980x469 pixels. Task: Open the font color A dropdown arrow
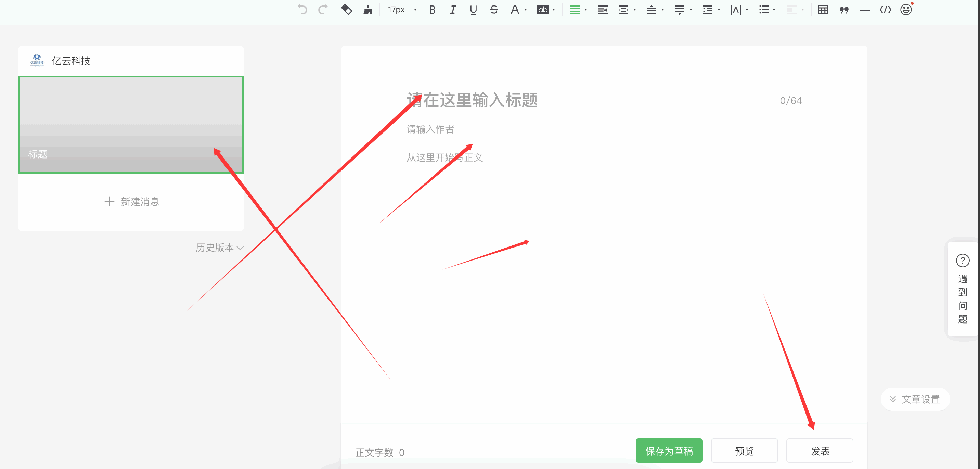pyautogui.click(x=525, y=10)
